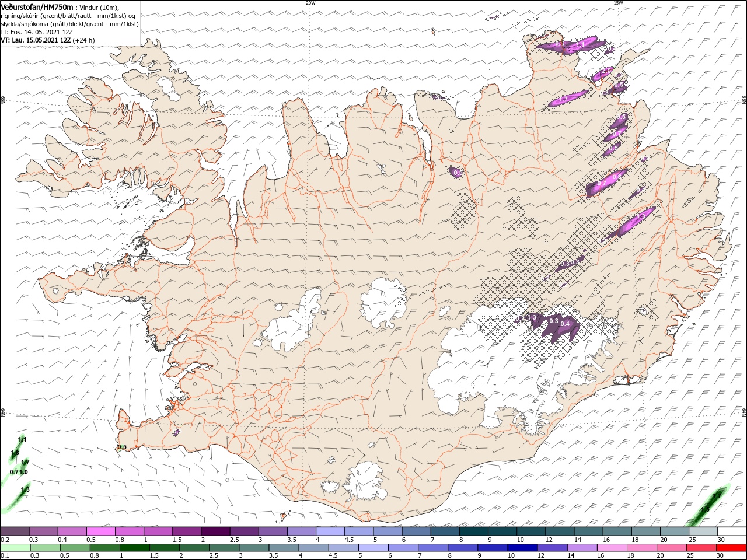Select the darkest purple 2–2.5 swatch in upper scale
This screenshot has width=747, height=560.
coord(215,531)
